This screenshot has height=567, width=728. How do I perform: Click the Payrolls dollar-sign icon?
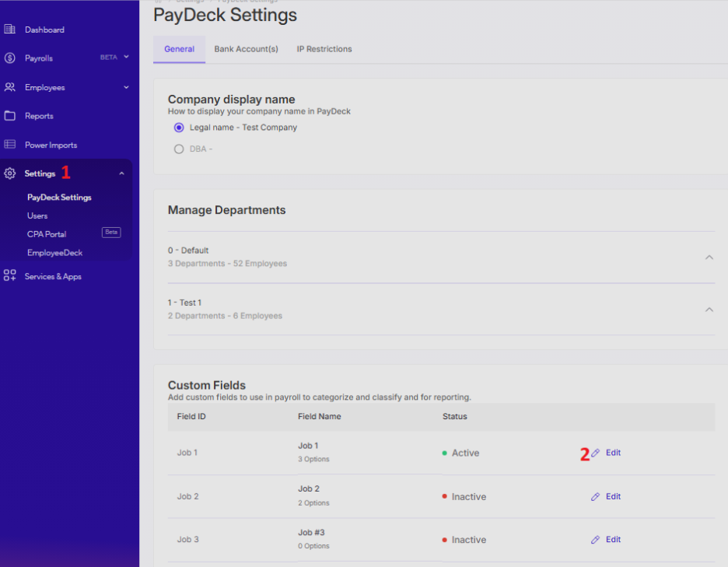[10, 58]
